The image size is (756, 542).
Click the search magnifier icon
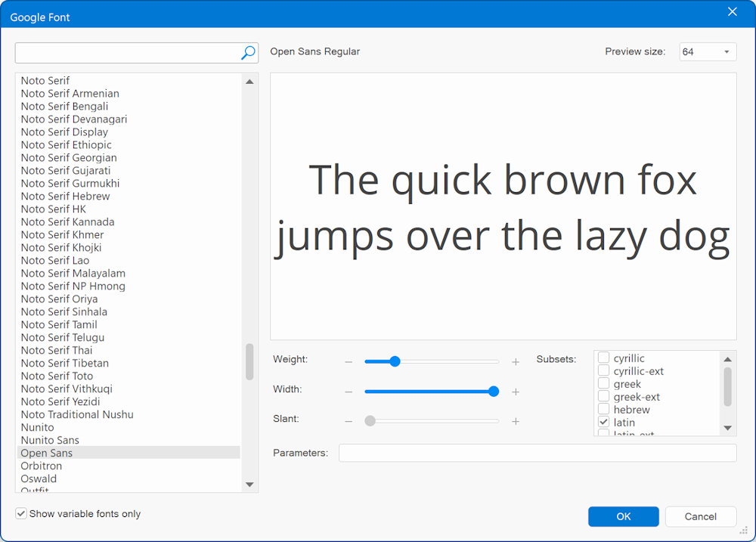248,53
